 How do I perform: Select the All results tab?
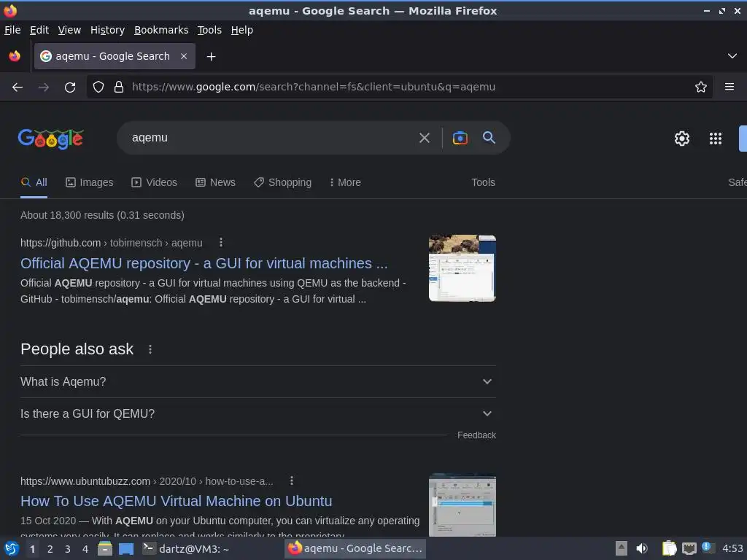click(34, 182)
